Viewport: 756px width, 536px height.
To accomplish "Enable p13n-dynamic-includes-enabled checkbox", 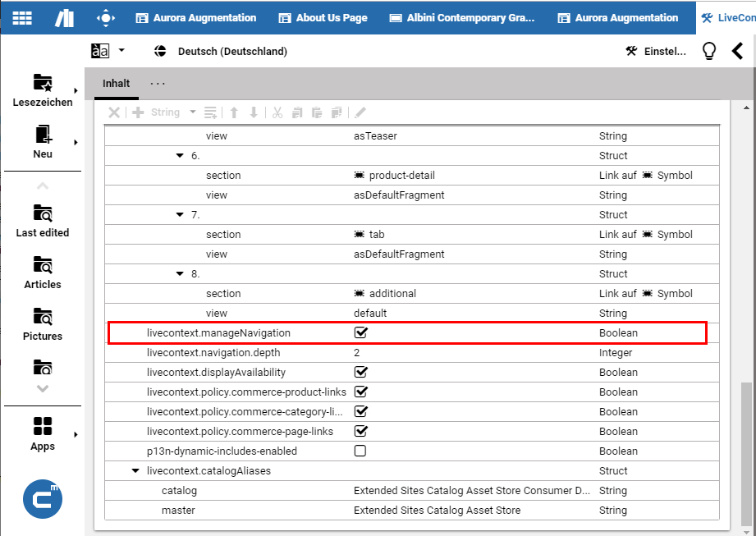I will 360,451.
